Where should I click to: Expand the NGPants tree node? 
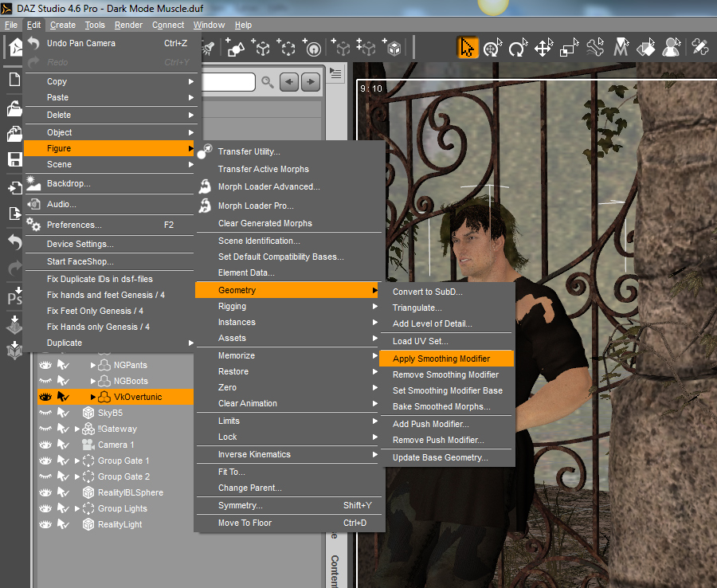point(93,365)
